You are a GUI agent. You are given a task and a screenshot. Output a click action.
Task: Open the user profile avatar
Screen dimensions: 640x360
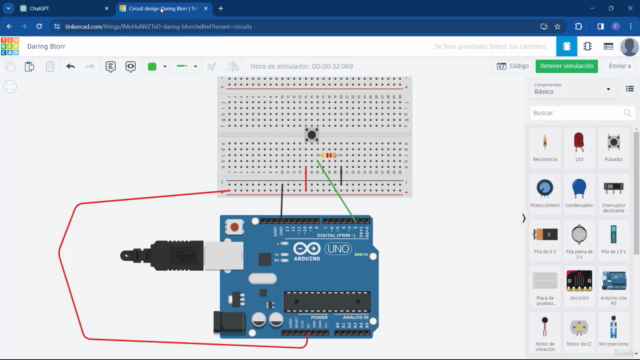pos(629,47)
